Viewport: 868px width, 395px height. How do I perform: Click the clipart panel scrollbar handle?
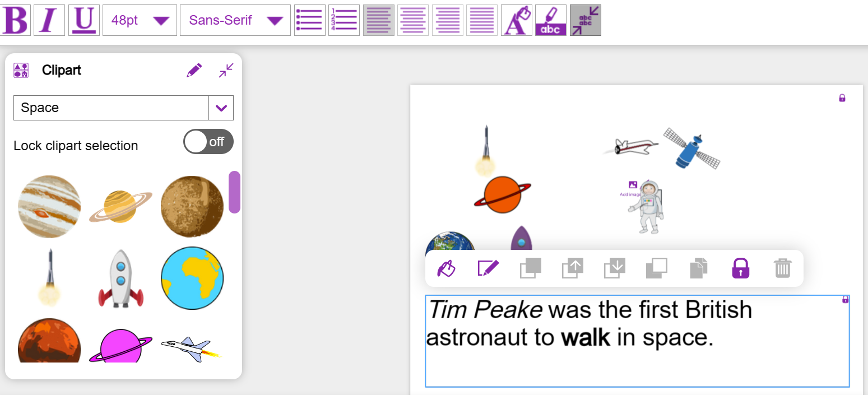click(234, 192)
